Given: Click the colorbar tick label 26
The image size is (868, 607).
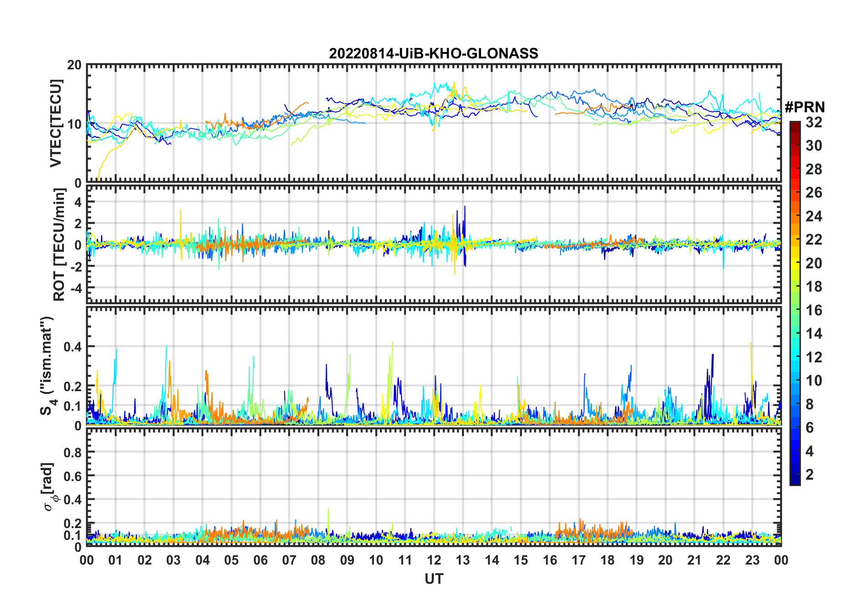Looking at the screenshot, I should (814, 193).
